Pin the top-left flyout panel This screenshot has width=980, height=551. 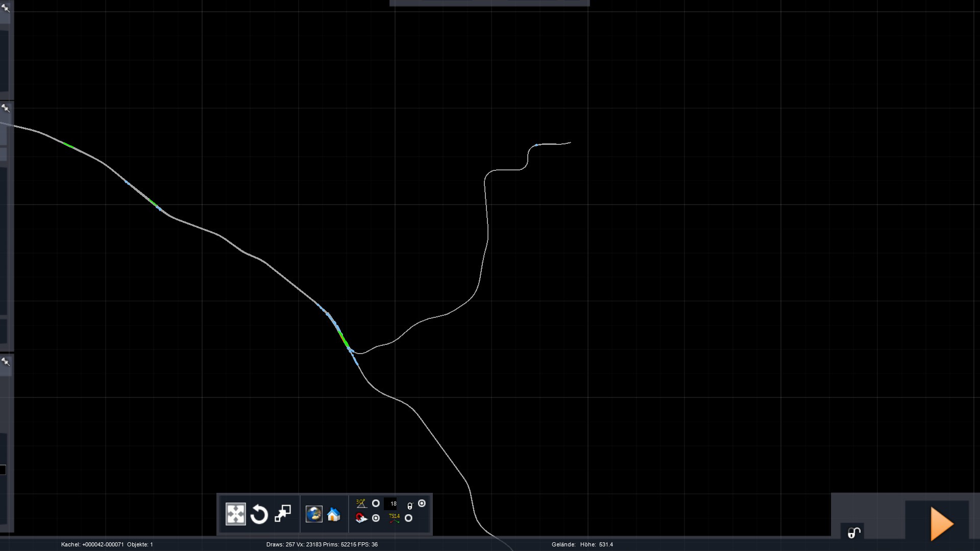6,8
